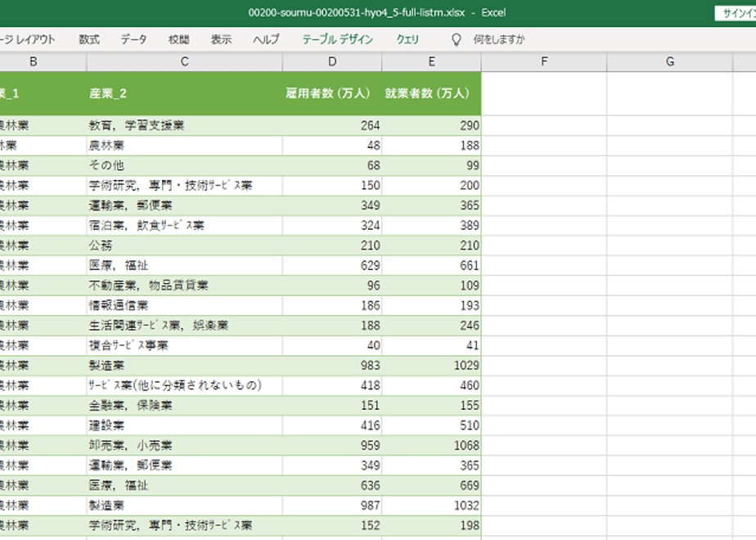Open the 数式 ribbon tab
Image resolution: width=756 pixels, height=540 pixels.
point(89,39)
